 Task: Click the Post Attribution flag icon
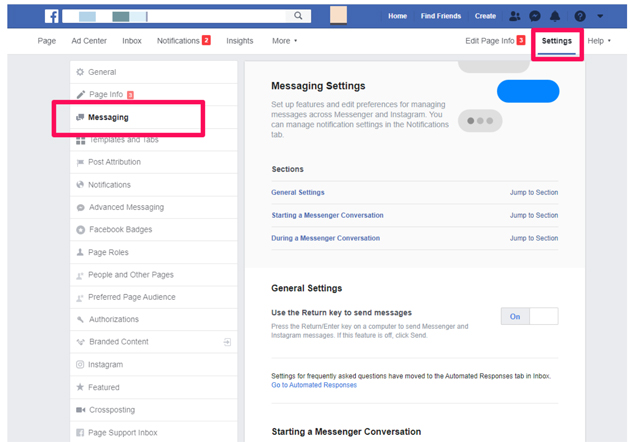[x=80, y=162]
